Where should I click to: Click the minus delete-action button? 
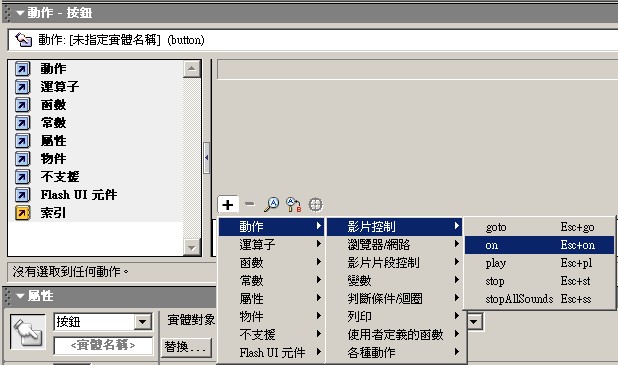pos(249,204)
